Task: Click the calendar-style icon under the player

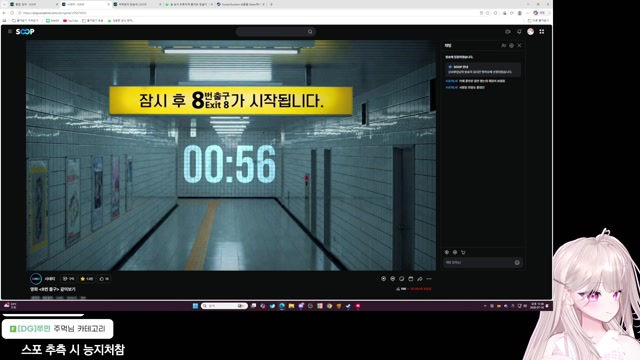Action: 411,279
